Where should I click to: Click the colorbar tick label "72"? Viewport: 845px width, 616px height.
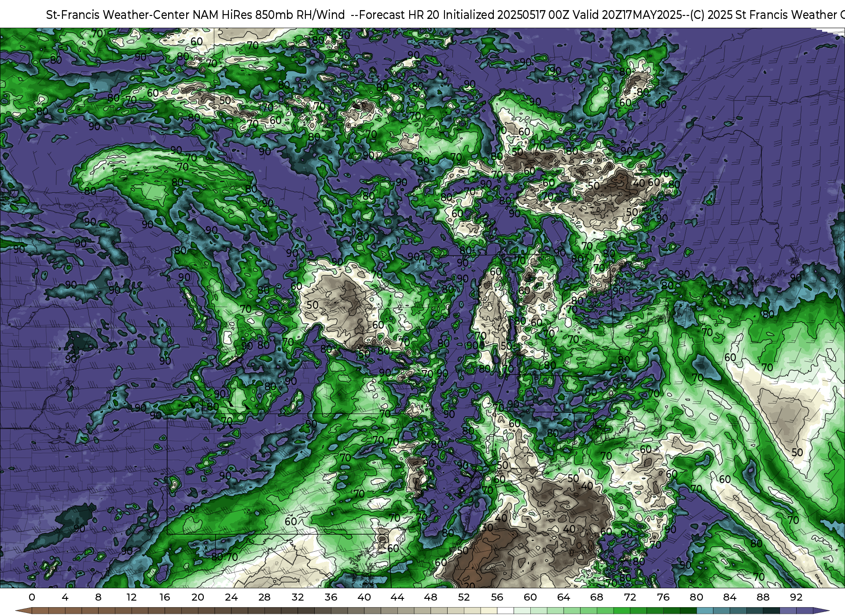[x=630, y=597]
